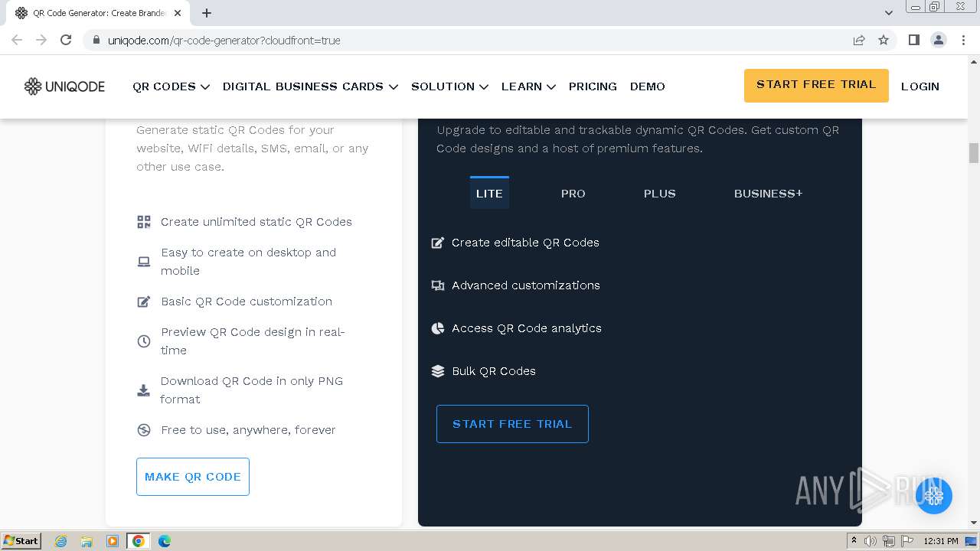Click the clock icon beside Preview QR Code design
The height and width of the screenshot is (551, 980).
tap(144, 341)
